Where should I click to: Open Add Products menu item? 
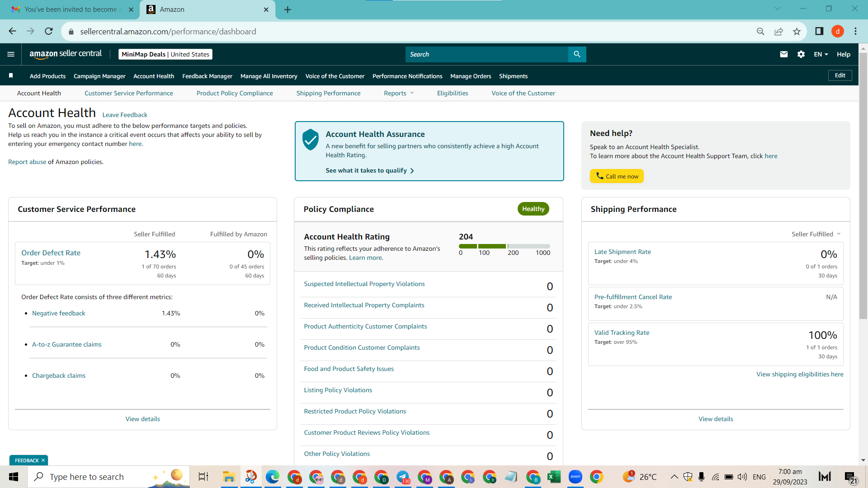click(x=47, y=76)
